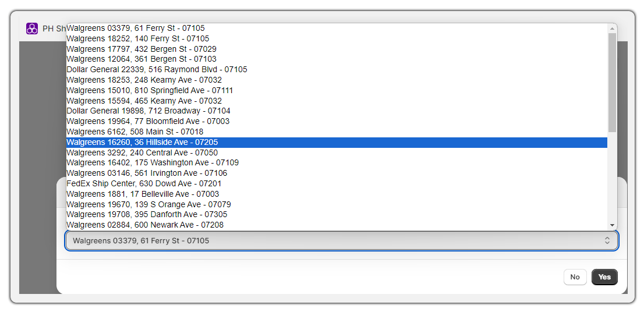Select highlighted Walgreens 16260, 36 Hillside Ave
Viewport: 644px width, 312px height.
pos(337,142)
